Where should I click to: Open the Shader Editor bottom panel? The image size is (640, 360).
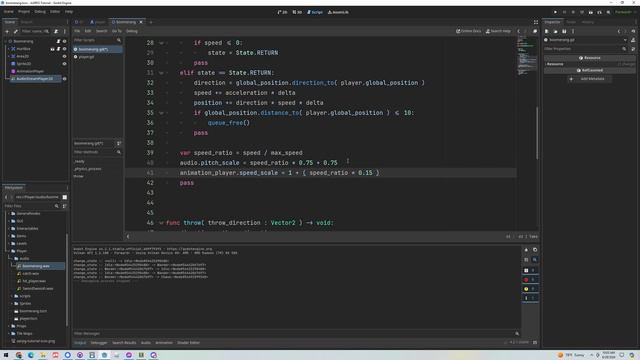[x=189, y=343]
